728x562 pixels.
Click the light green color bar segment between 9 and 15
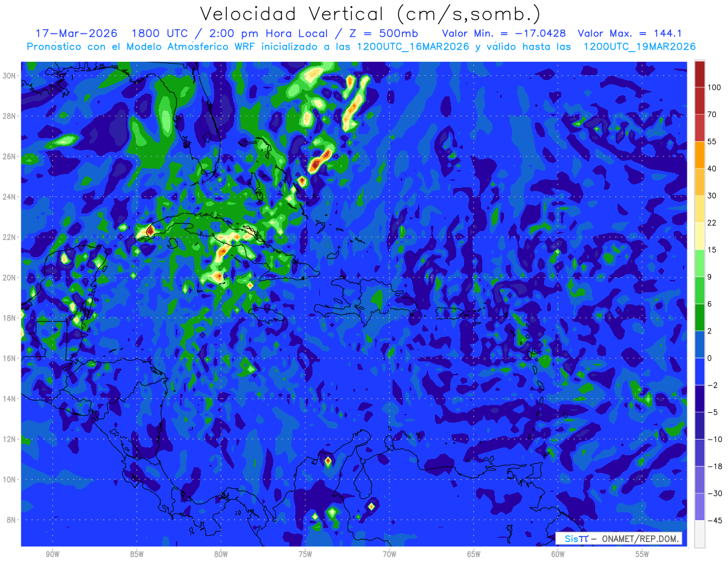[699, 263]
